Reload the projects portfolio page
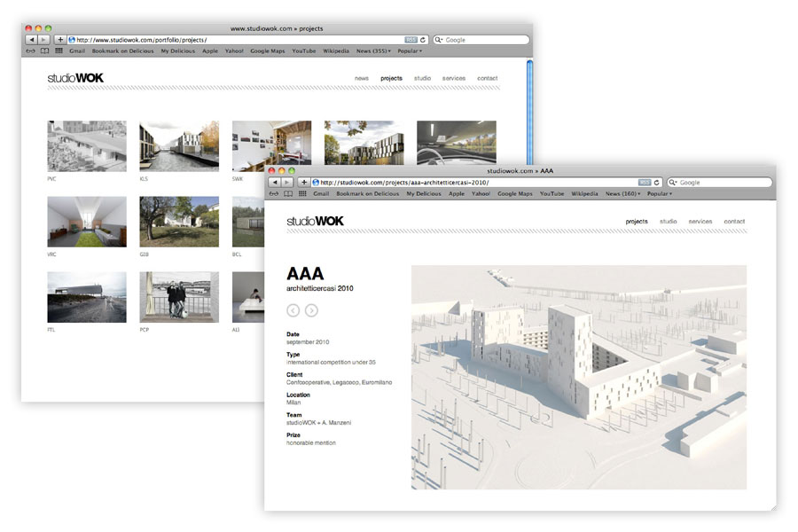The height and width of the screenshot is (532, 798). (x=424, y=40)
